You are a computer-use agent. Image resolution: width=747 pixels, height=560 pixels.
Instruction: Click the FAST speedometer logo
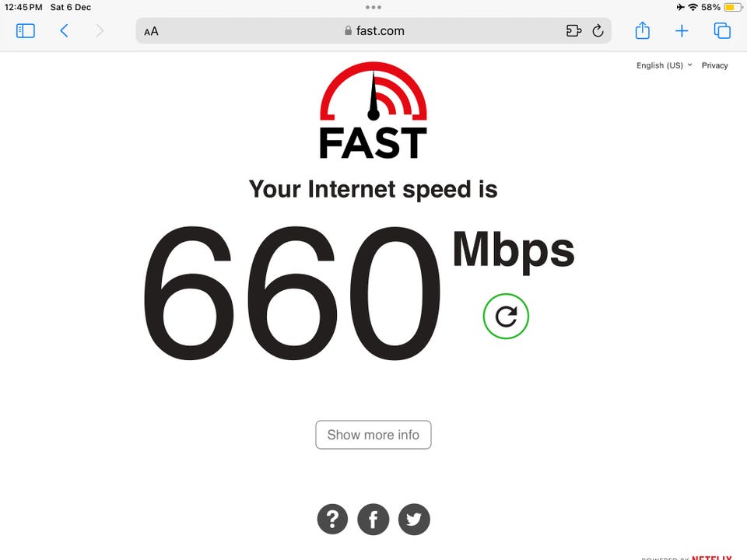pos(373,110)
